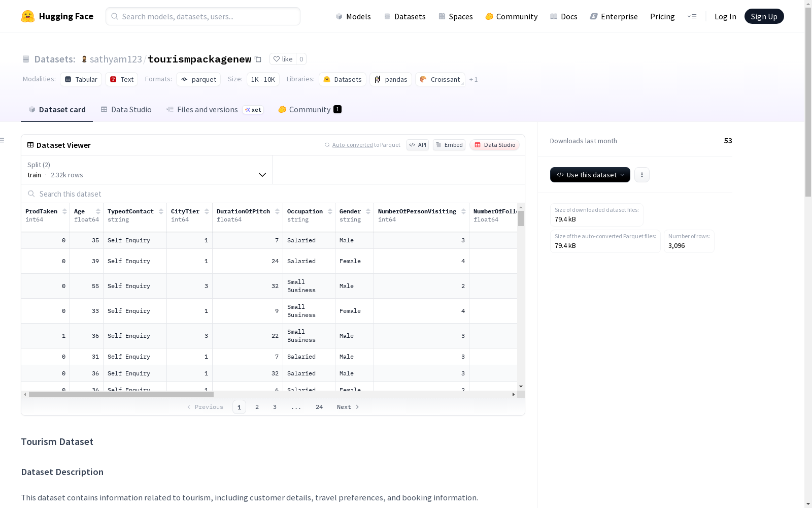The image size is (812, 508).
Task: Jump to page 24 of the table
Action: [319, 407]
